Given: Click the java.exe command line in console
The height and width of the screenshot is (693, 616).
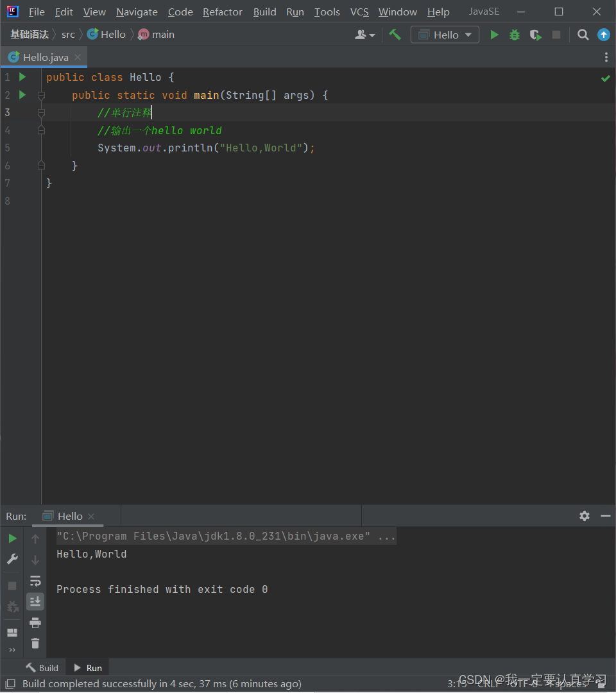Looking at the screenshot, I should click(226, 536).
